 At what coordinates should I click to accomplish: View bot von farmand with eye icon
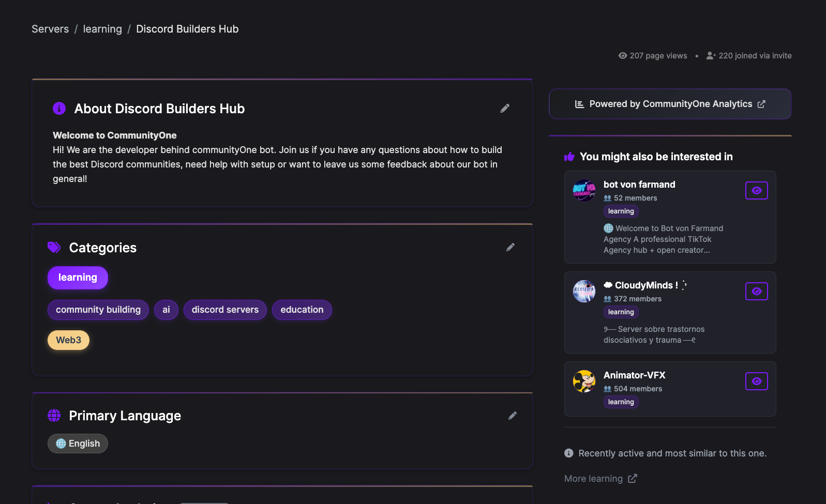(x=756, y=191)
